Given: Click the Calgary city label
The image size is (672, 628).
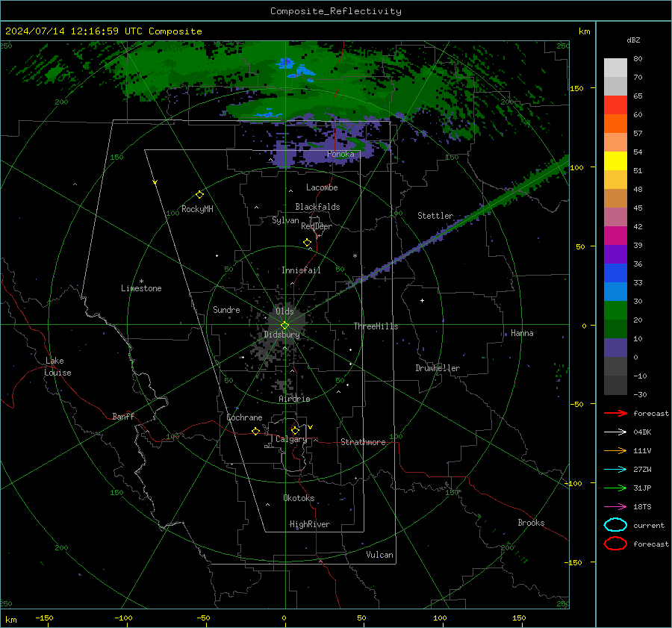Looking at the screenshot, I should tap(291, 439).
